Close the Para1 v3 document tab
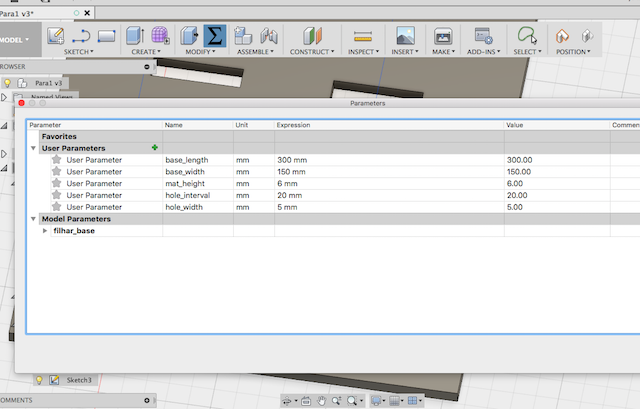Viewport: 640px width, 409px height. [87, 13]
